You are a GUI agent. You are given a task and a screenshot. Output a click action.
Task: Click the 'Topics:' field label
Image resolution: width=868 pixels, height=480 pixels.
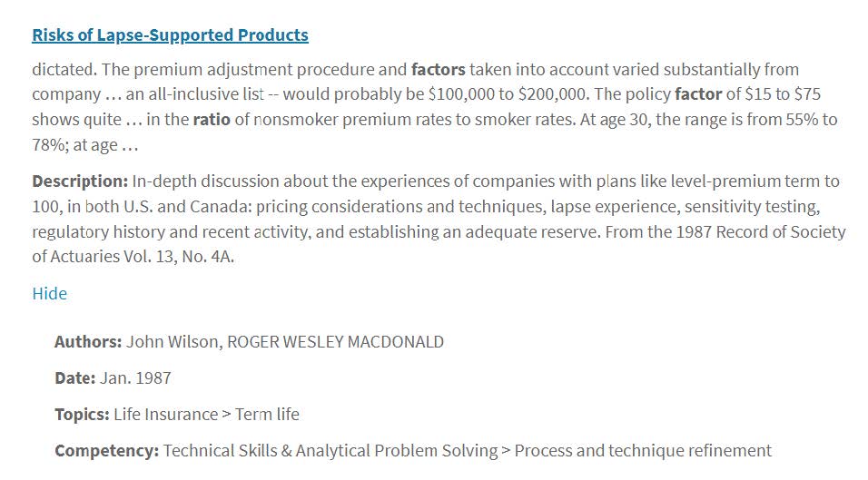pos(82,414)
